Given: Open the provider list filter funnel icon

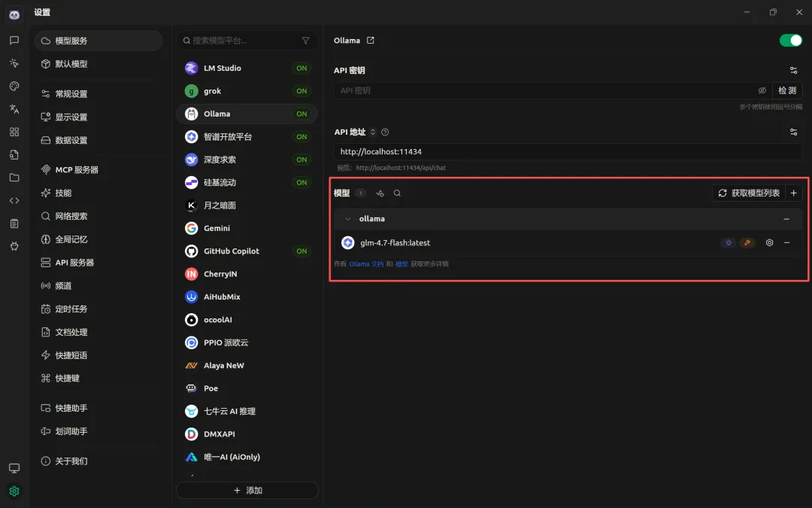Looking at the screenshot, I should point(305,41).
